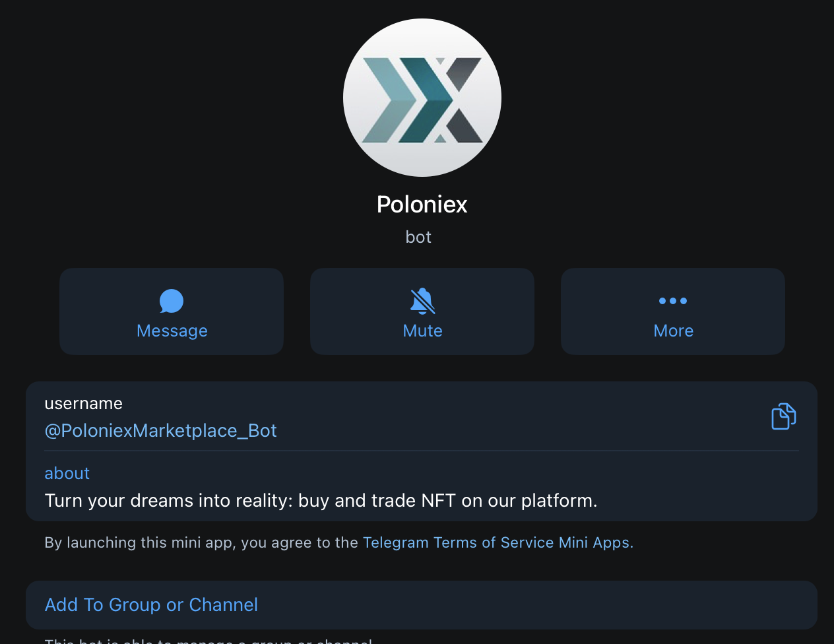Image resolution: width=834 pixels, height=644 pixels.
Task: Open the Telegram Terms of Service Mini Apps link
Action: pos(497,542)
